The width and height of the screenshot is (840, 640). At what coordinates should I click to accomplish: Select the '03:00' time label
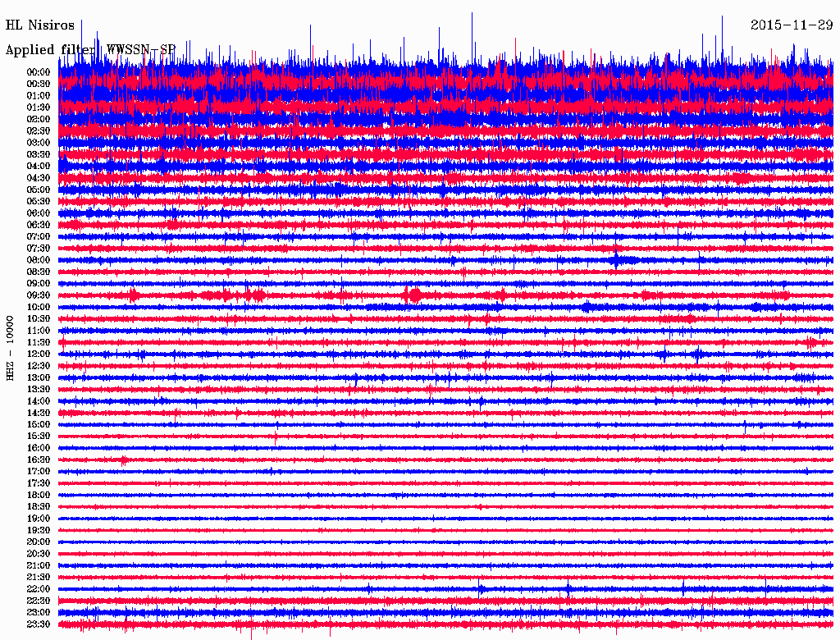pos(39,143)
